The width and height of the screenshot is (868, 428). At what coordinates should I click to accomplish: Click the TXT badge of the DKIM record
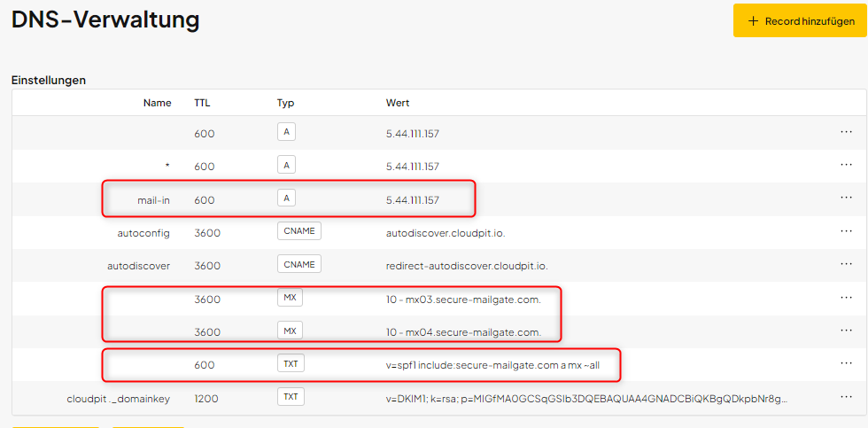click(291, 397)
